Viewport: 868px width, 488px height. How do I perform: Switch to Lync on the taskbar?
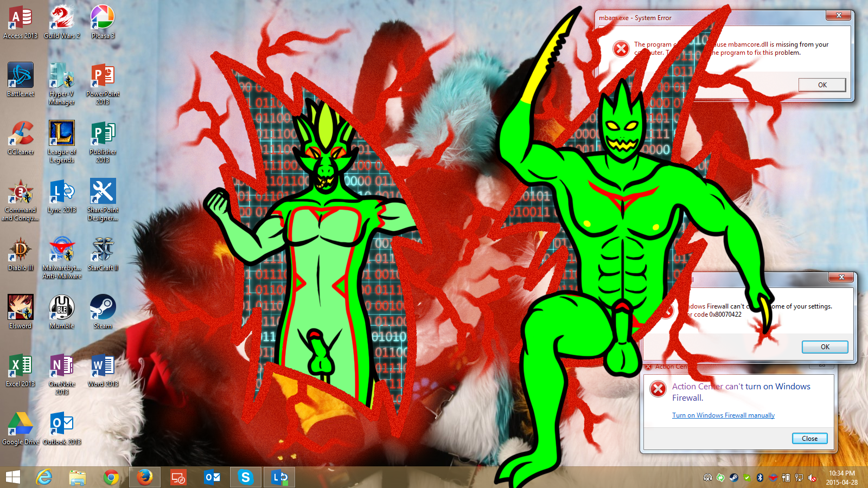279,477
